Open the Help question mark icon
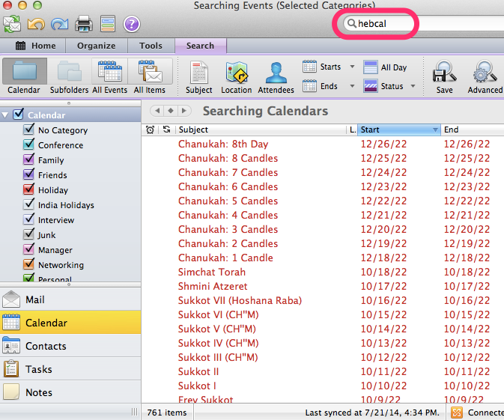 [132, 24]
